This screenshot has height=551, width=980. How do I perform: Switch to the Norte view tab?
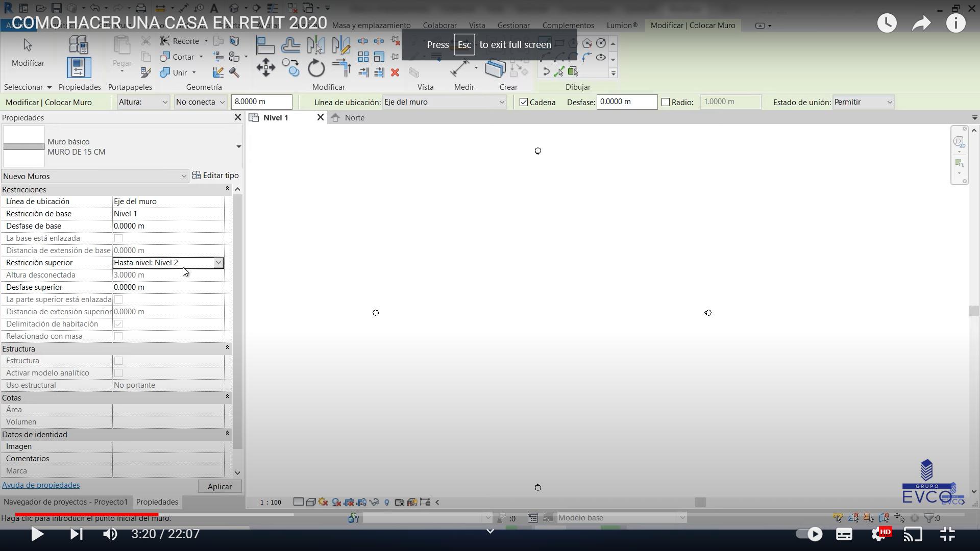pyautogui.click(x=354, y=118)
